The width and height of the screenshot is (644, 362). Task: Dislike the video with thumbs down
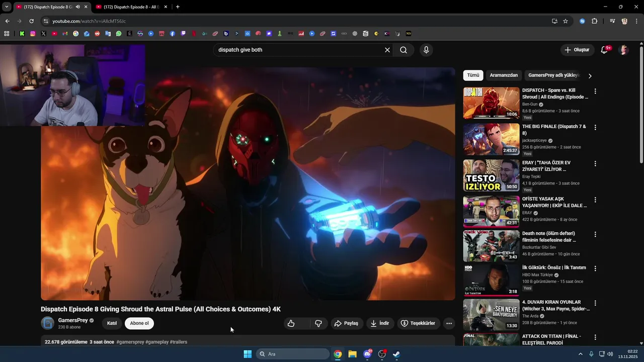click(x=318, y=323)
